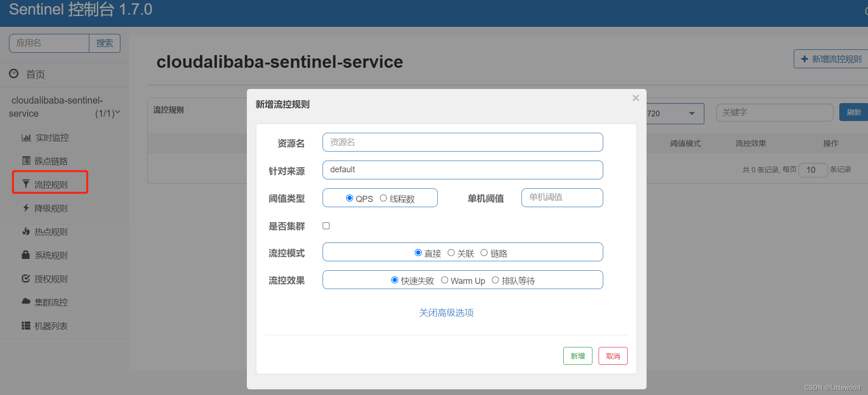Click the 流控效果 column header
Image resolution: width=868 pixels, height=395 pixels.
[x=750, y=143]
